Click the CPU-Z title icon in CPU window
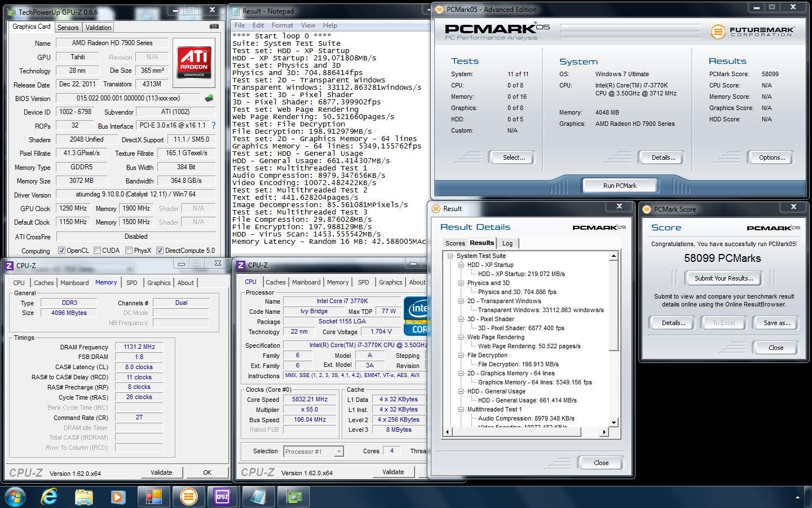The width and height of the screenshot is (812, 508). tap(241, 265)
